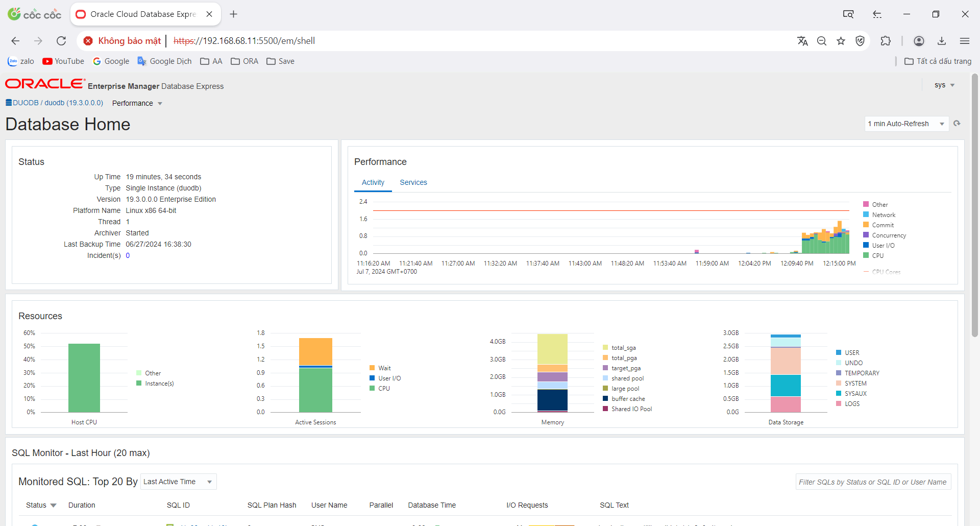Switch to the Activity tab

point(373,182)
